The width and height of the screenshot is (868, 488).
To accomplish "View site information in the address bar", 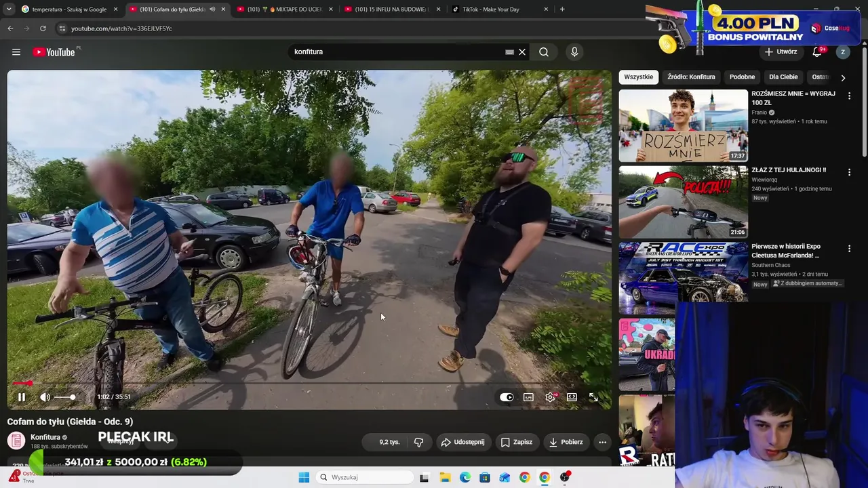I will pyautogui.click(x=62, y=28).
